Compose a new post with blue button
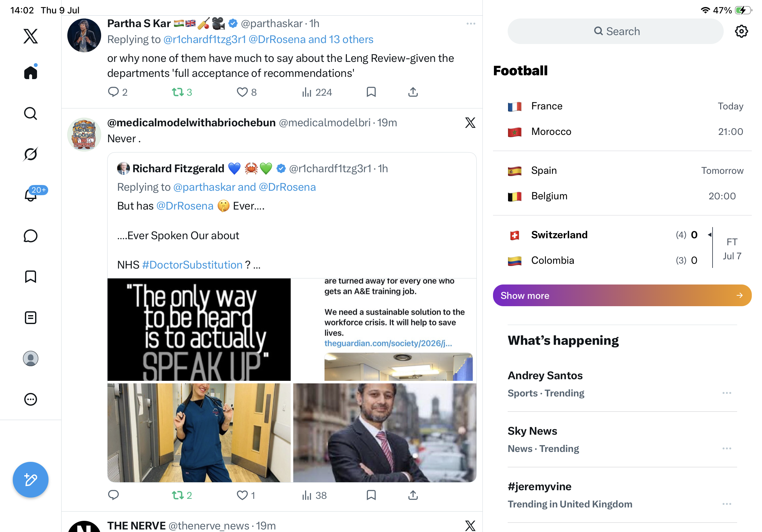The height and width of the screenshot is (532, 762). coord(31,480)
